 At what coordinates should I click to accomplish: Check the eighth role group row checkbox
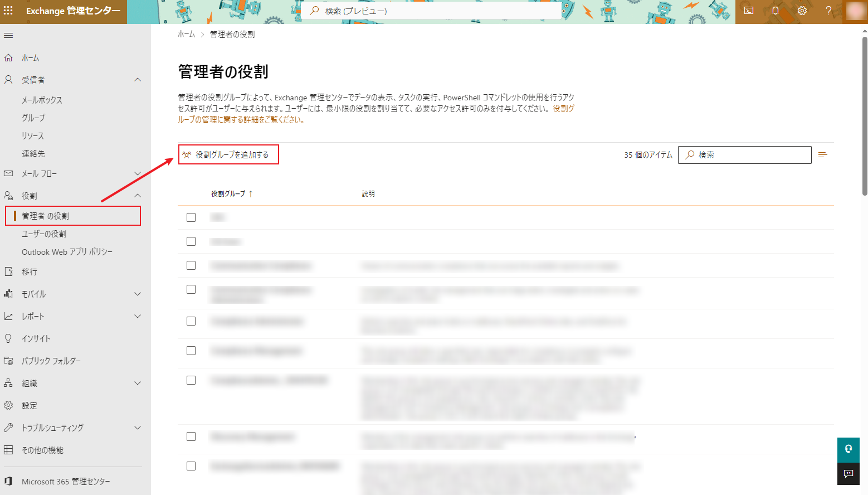[191, 436]
